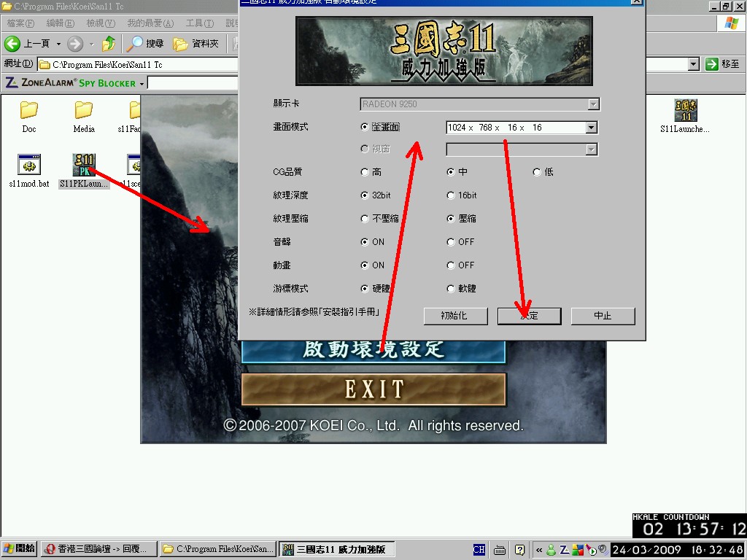This screenshot has height=560, width=747.
Task: Open the ZoneAlarm Spy Blocker dropdown
Action: coord(142,84)
